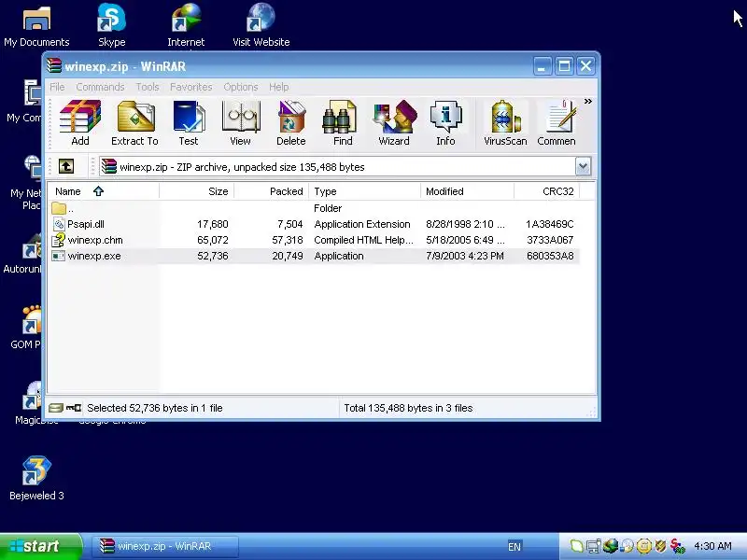The image size is (747, 560).
Task: Click modified date 7/9/2003 4:23 PM
Action: (x=465, y=256)
